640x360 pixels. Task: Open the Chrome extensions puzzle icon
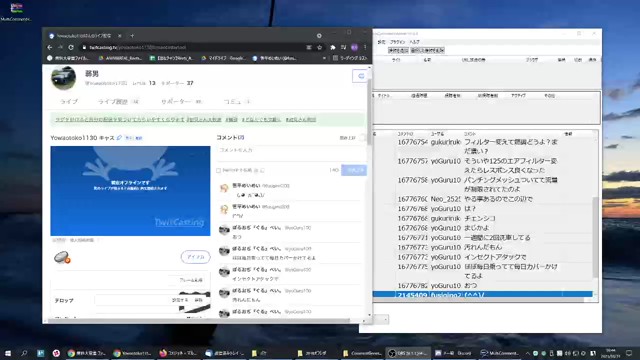tap(333, 47)
